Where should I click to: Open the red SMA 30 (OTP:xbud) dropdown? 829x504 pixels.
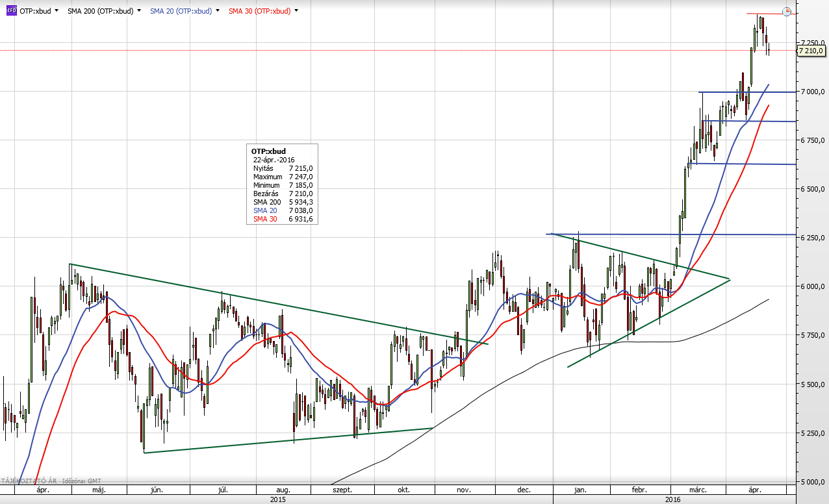point(296,11)
